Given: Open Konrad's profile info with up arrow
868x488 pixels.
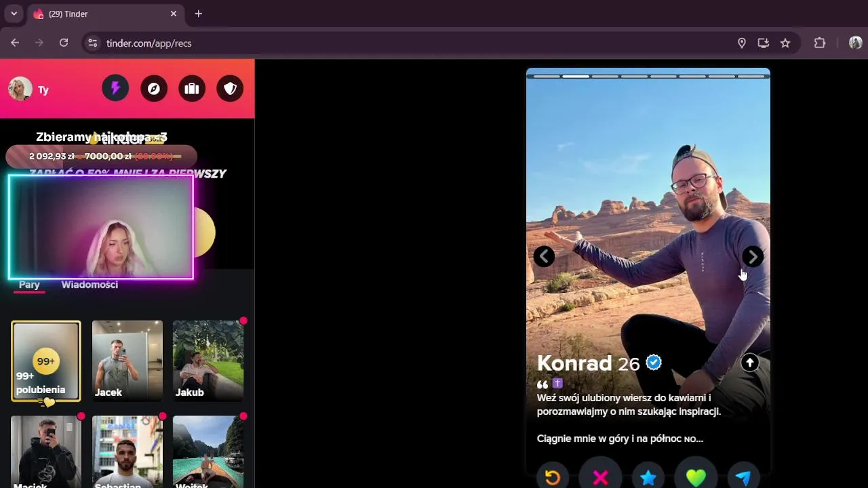Looking at the screenshot, I should pos(749,363).
